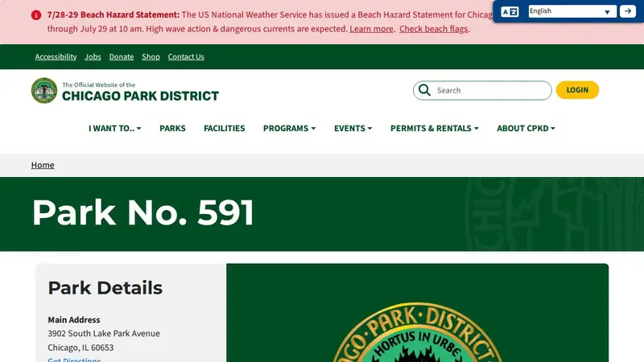Image resolution: width=644 pixels, height=362 pixels.
Task: Open the Accessibility link
Action: tap(56, 56)
